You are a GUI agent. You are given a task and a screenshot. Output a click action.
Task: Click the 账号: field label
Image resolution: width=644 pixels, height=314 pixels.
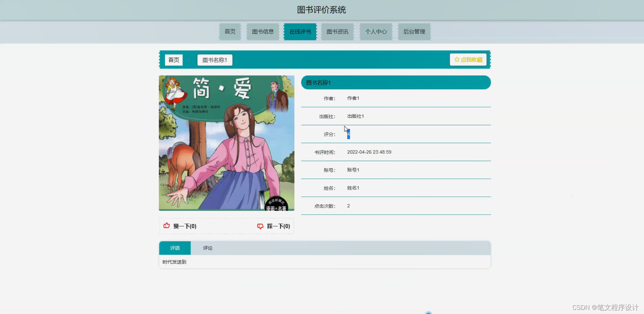coord(330,170)
